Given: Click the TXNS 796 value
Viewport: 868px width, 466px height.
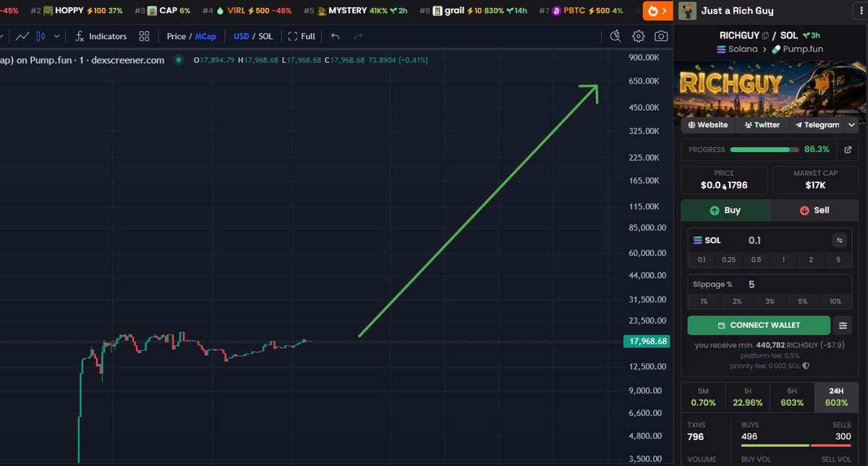Looking at the screenshot, I should pyautogui.click(x=695, y=436).
